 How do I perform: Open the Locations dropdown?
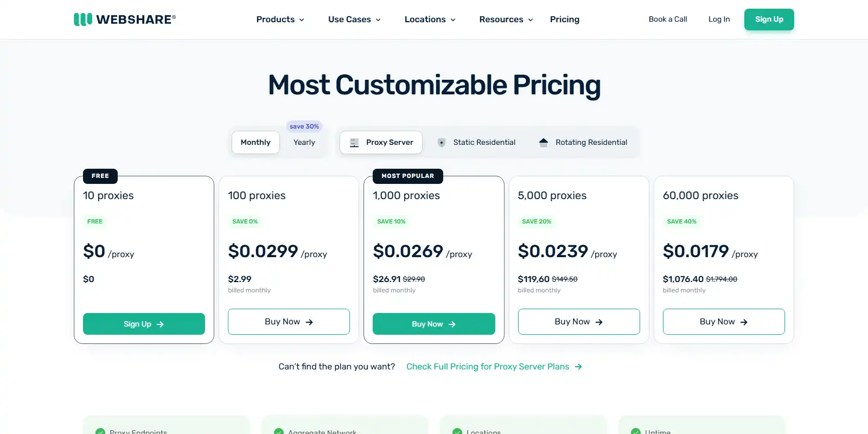tap(430, 20)
